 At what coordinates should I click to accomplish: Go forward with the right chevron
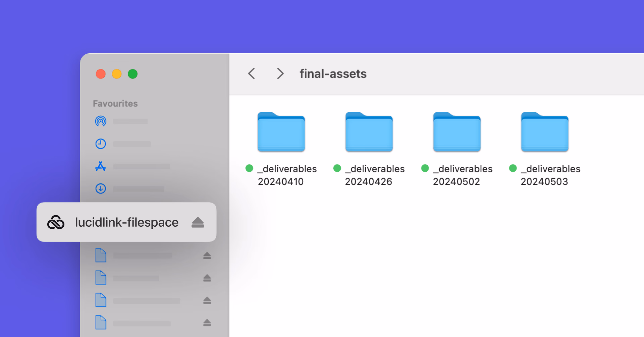click(x=280, y=73)
